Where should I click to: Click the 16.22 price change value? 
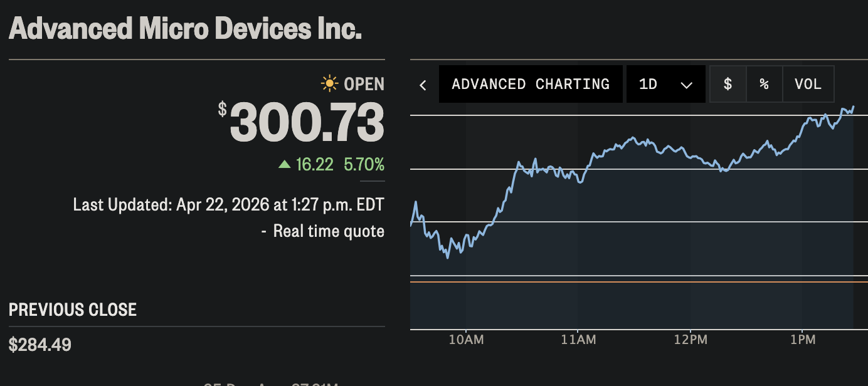316,165
